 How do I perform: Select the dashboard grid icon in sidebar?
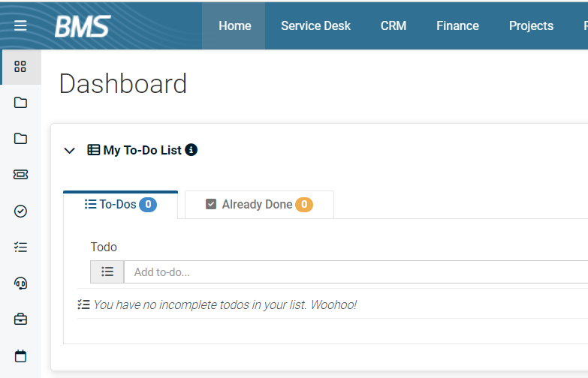coord(20,67)
